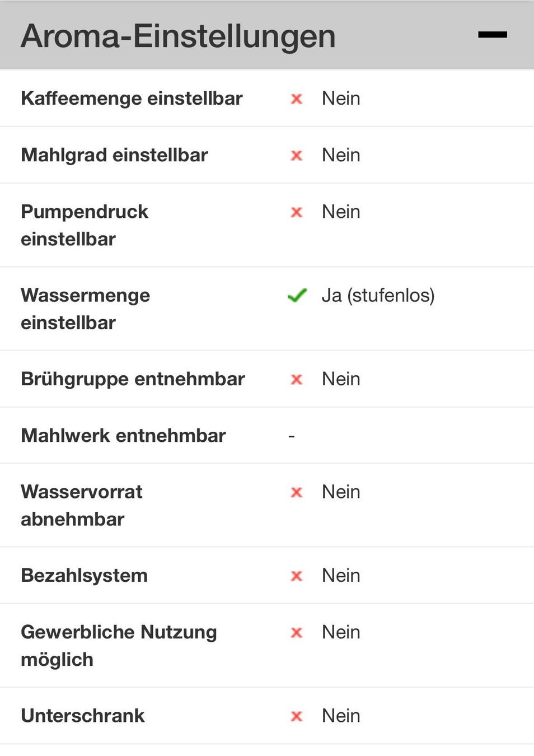The image size is (534, 756).
Task: Click red X icon beside Brühgruppe entnehmbar
Action: (297, 380)
